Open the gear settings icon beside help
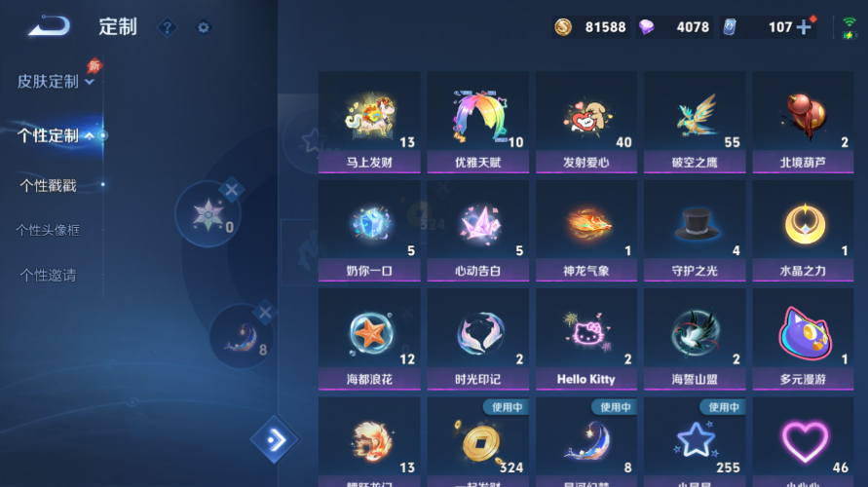The height and width of the screenshot is (487, 868). [x=204, y=27]
